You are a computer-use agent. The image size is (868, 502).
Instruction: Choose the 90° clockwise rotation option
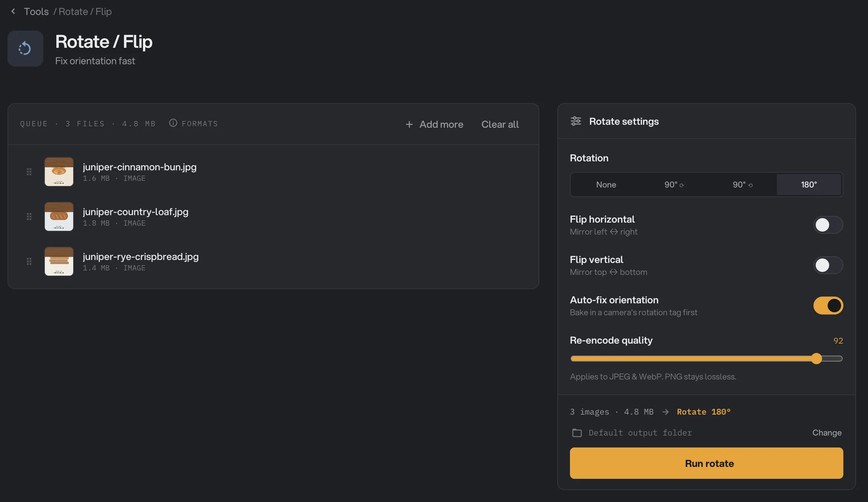click(674, 185)
